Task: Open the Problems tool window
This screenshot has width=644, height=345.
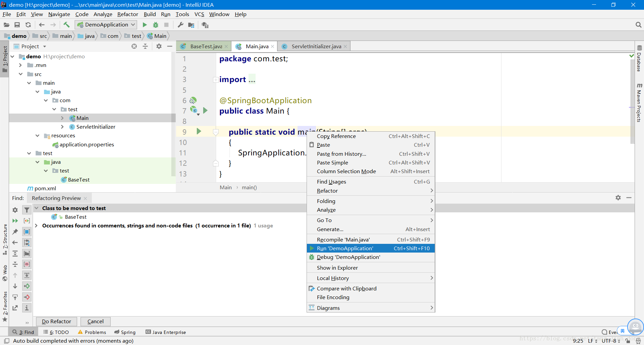Action: coord(92,332)
